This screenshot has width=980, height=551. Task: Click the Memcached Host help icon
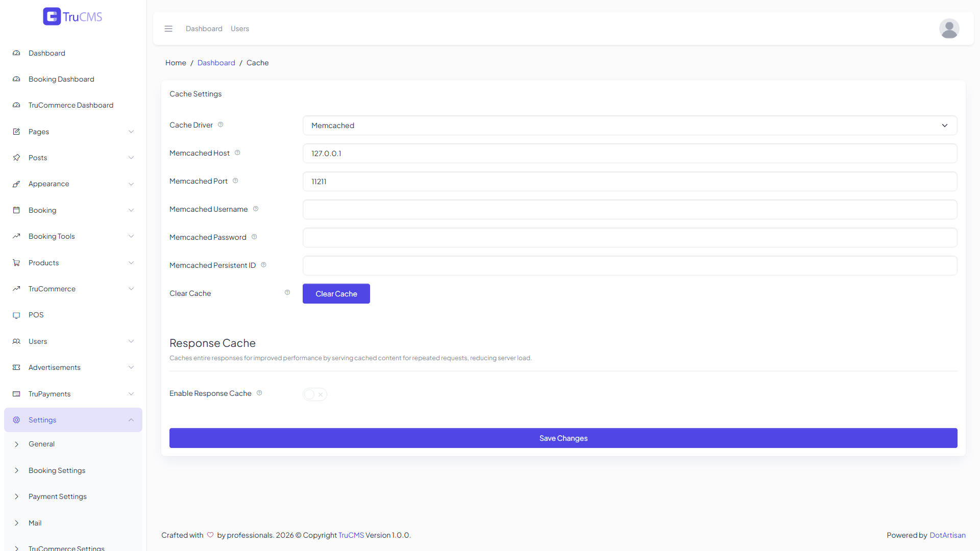(x=237, y=153)
